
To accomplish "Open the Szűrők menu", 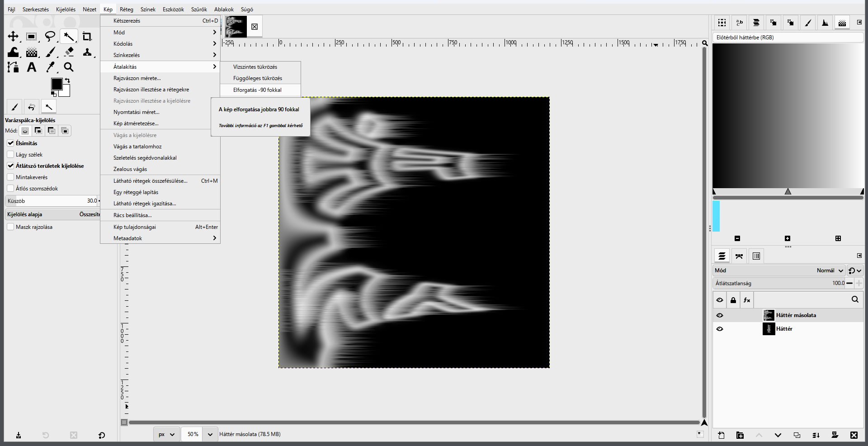I will click(199, 9).
